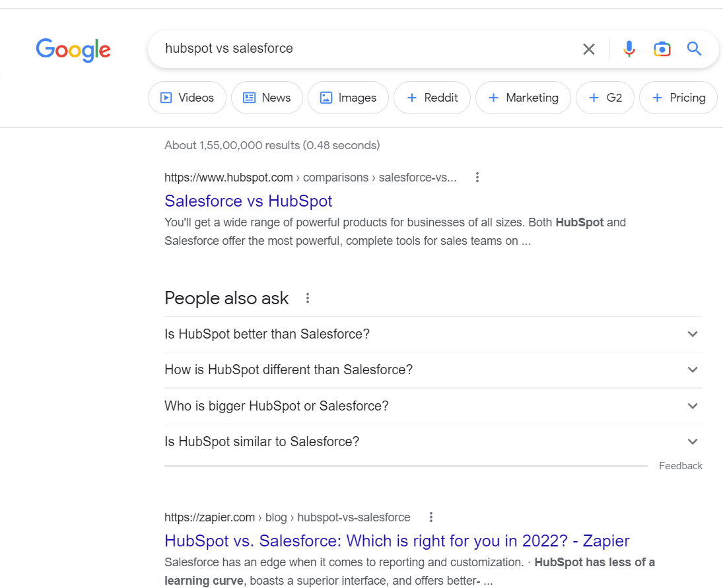The width and height of the screenshot is (723, 588).
Task: Switch to the Videos results tab
Action: pos(187,97)
